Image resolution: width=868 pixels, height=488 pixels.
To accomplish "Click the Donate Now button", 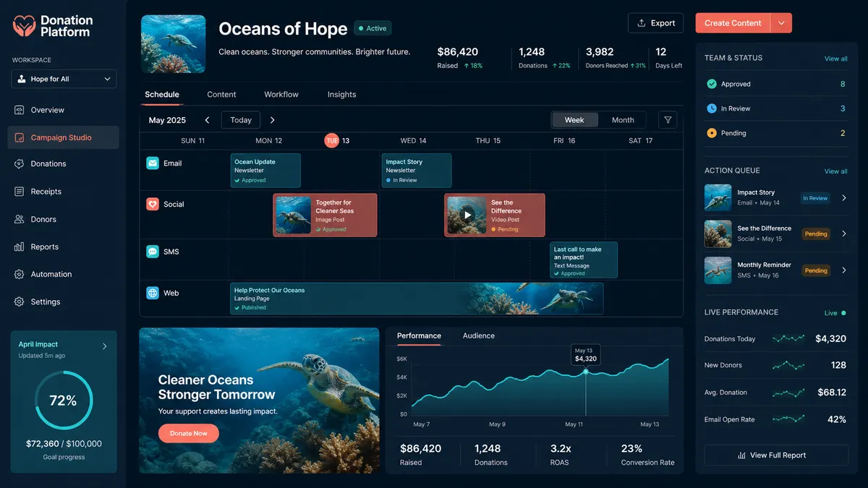I will tap(188, 433).
